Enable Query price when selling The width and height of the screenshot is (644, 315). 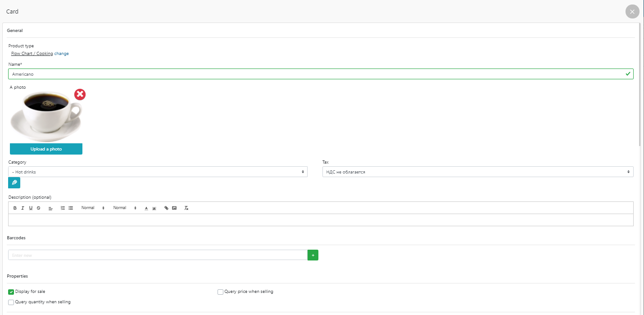tap(220, 292)
